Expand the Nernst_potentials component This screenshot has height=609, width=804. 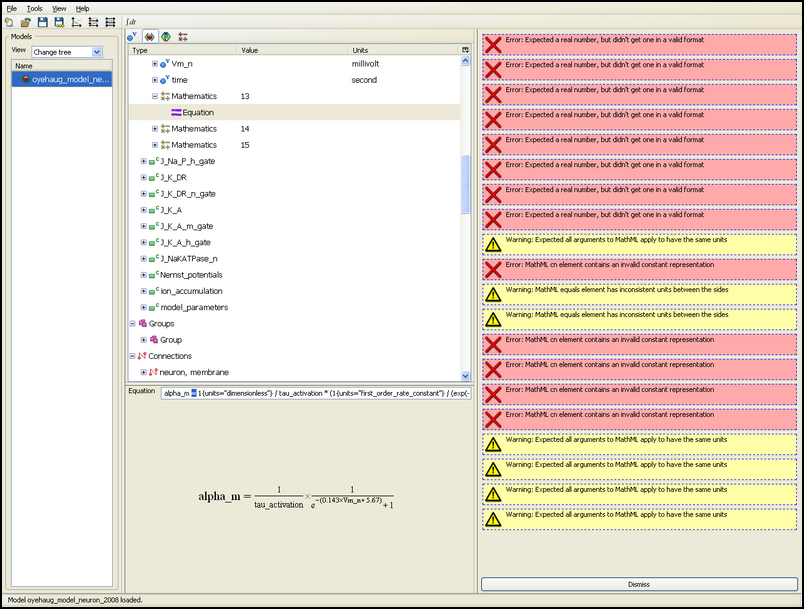(144, 275)
